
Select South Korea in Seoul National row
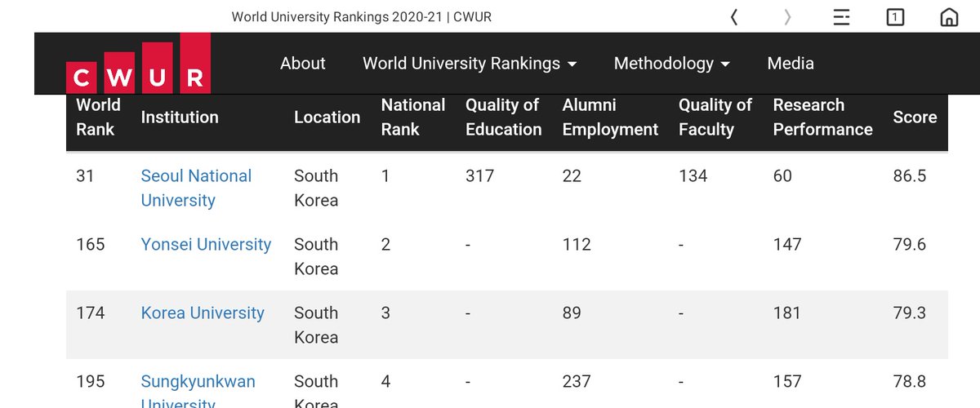pyautogui.click(x=316, y=188)
